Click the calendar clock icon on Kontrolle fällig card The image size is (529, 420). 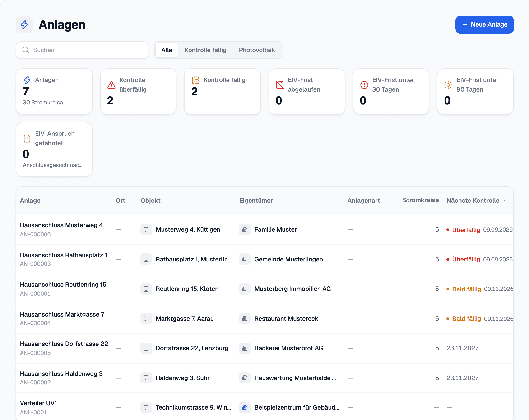click(x=195, y=80)
